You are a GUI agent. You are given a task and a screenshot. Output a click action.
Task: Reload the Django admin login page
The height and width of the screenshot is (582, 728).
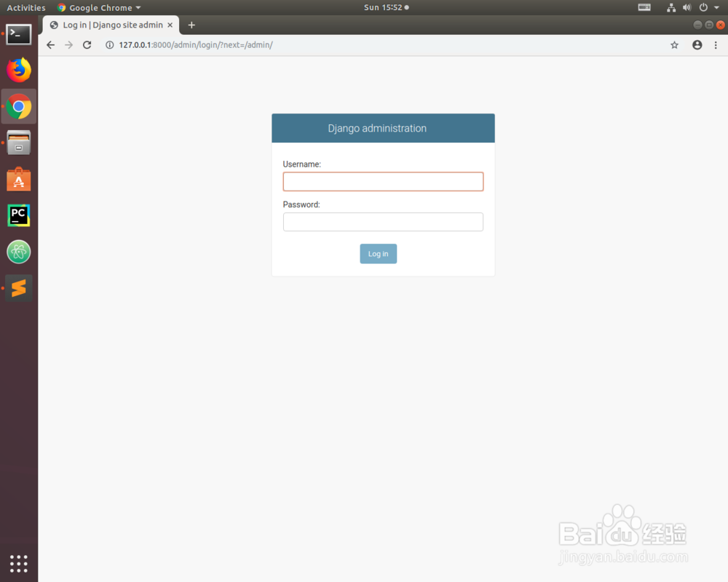click(x=87, y=45)
